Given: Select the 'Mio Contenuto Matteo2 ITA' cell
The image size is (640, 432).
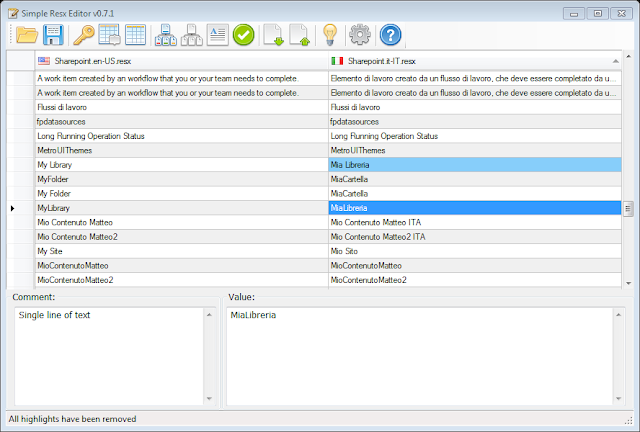Looking at the screenshot, I should tap(475, 237).
